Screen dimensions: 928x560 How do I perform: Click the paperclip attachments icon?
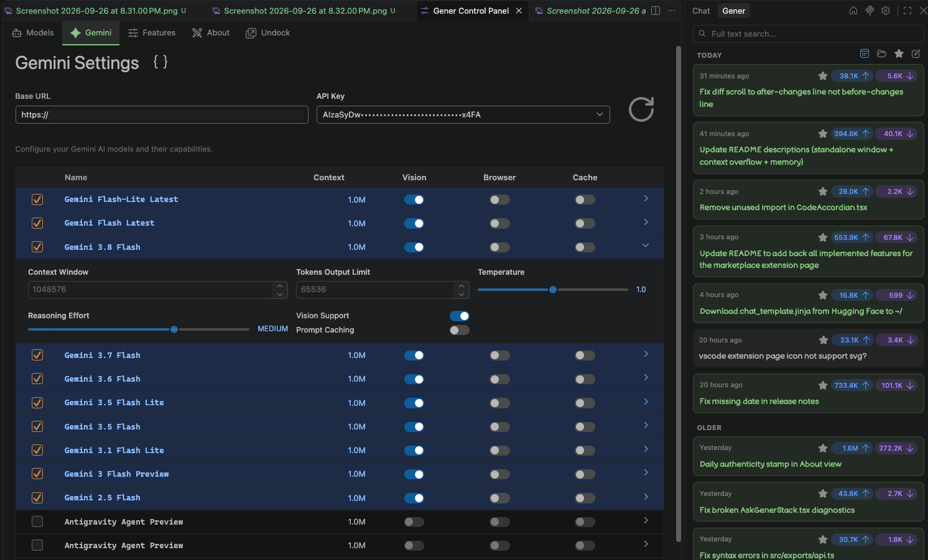(870, 11)
